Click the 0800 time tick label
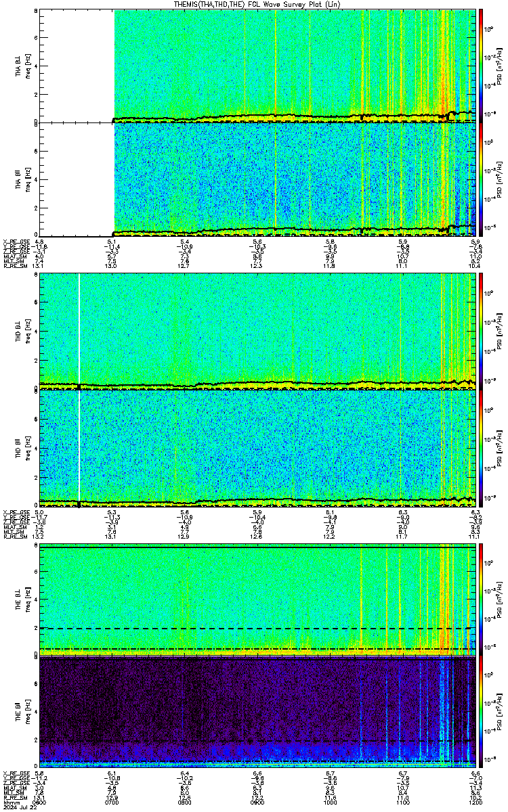The image size is (508, 812). point(184,802)
